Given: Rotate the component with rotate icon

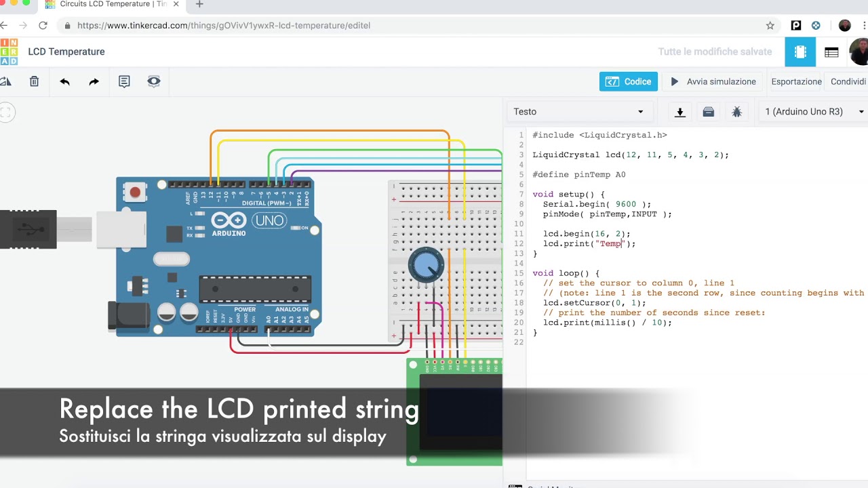Looking at the screenshot, I should [x=5, y=81].
